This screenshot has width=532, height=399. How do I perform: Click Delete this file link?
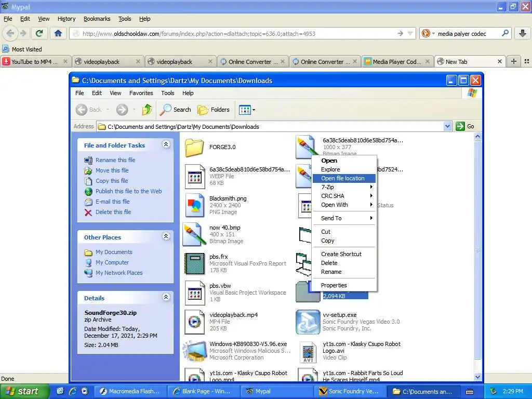coord(113,212)
